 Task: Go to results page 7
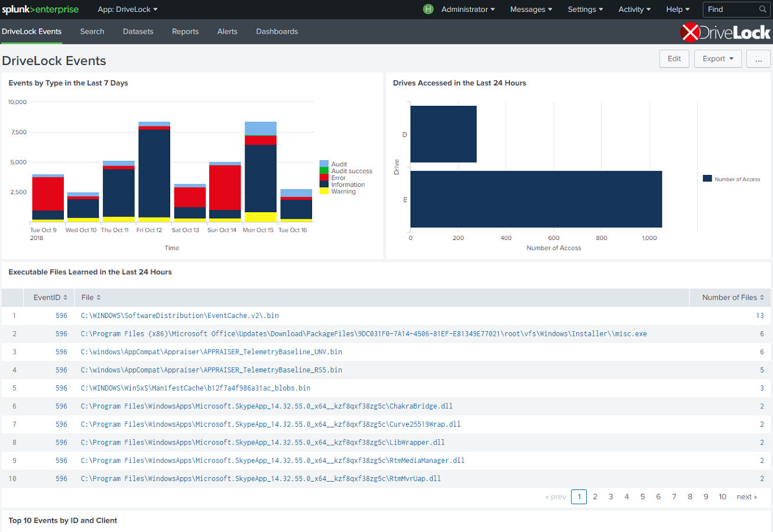(x=674, y=497)
